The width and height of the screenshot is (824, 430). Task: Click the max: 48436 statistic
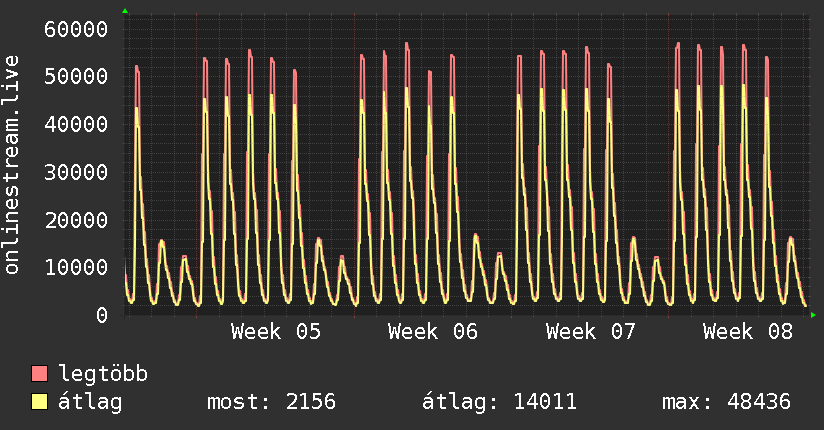click(x=726, y=402)
